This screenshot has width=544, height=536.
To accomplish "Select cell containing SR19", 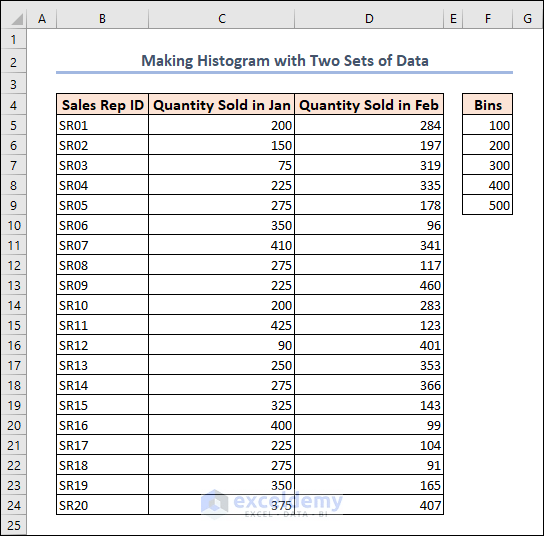I will (102, 485).
